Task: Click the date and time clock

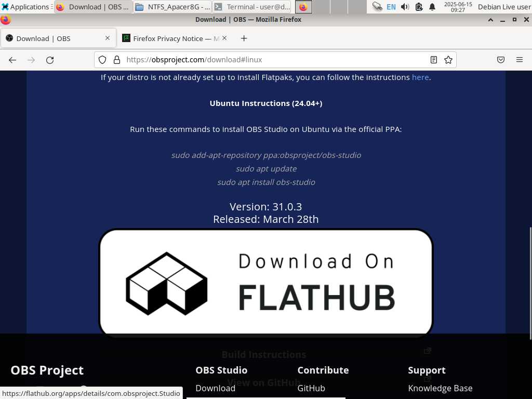Action: tap(458, 7)
